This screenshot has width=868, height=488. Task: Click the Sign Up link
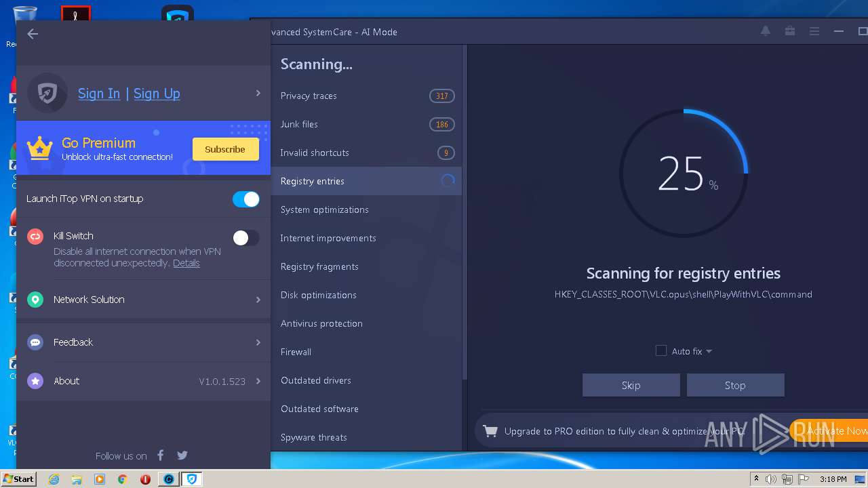pos(157,94)
